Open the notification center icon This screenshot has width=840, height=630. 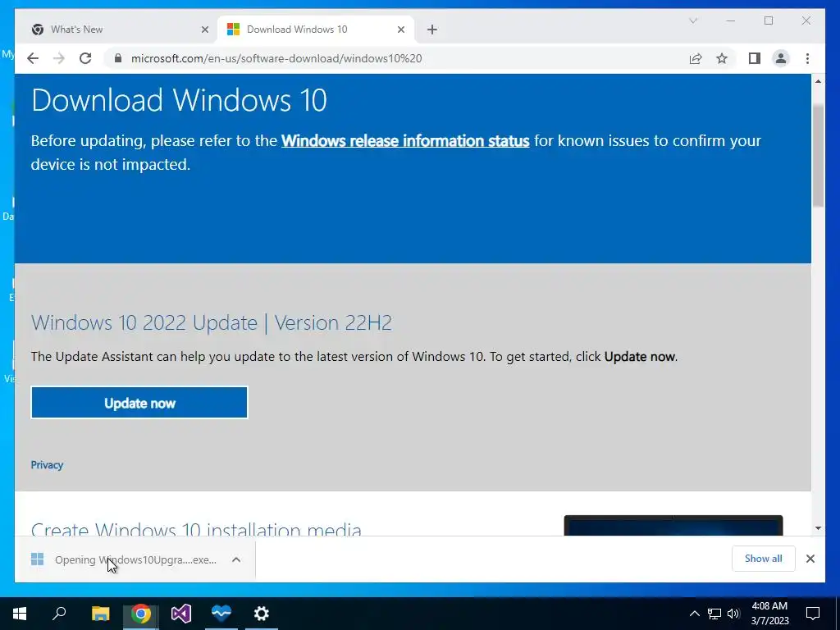click(813, 614)
